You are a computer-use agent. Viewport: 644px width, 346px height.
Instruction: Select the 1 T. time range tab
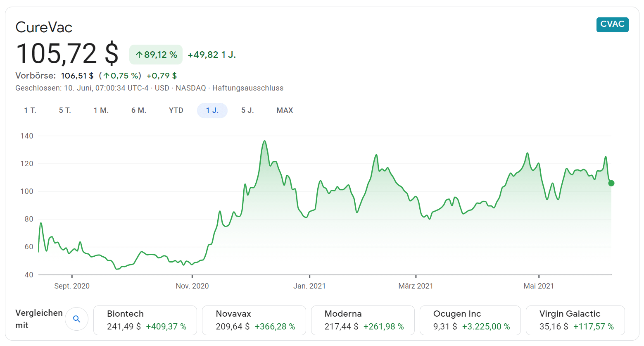tap(30, 110)
